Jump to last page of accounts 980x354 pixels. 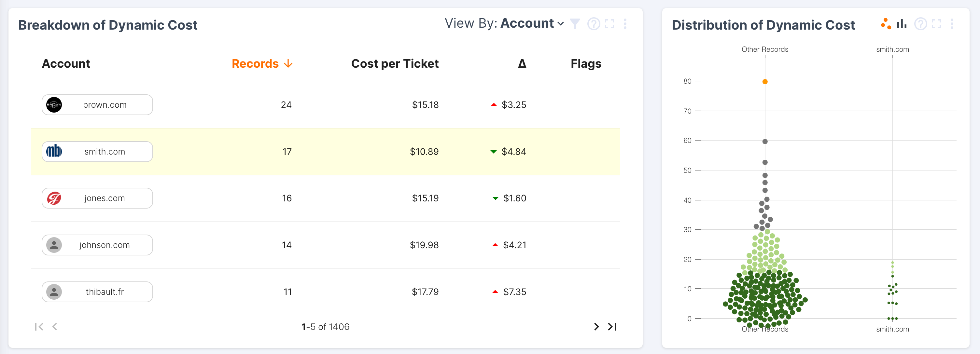612,327
